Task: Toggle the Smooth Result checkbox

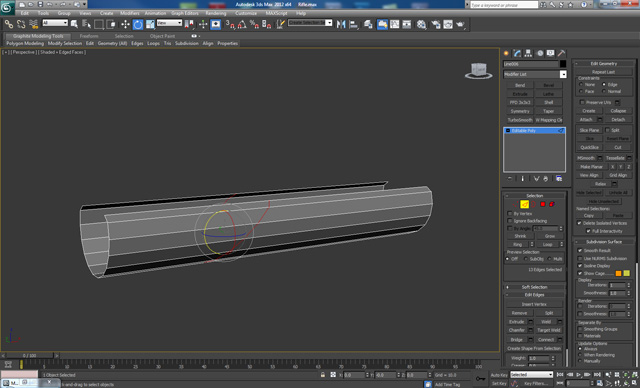Action: click(580, 251)
